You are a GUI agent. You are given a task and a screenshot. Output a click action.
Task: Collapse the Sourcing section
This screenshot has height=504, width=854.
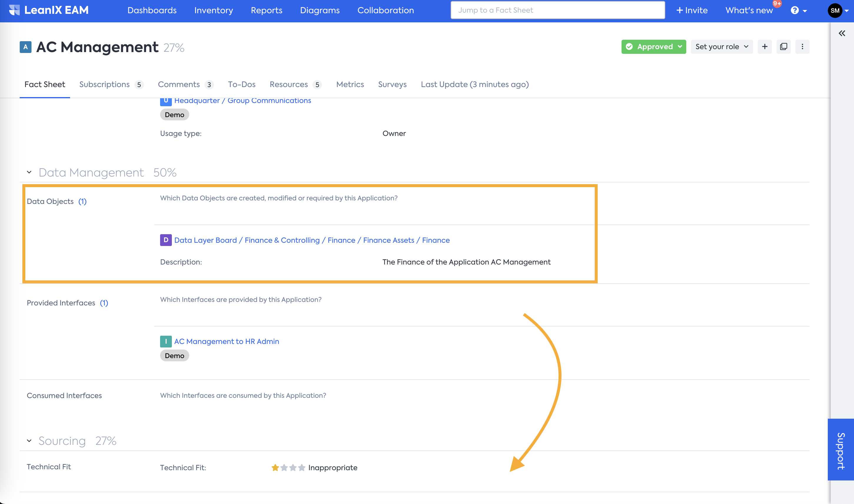click(29, 441)
